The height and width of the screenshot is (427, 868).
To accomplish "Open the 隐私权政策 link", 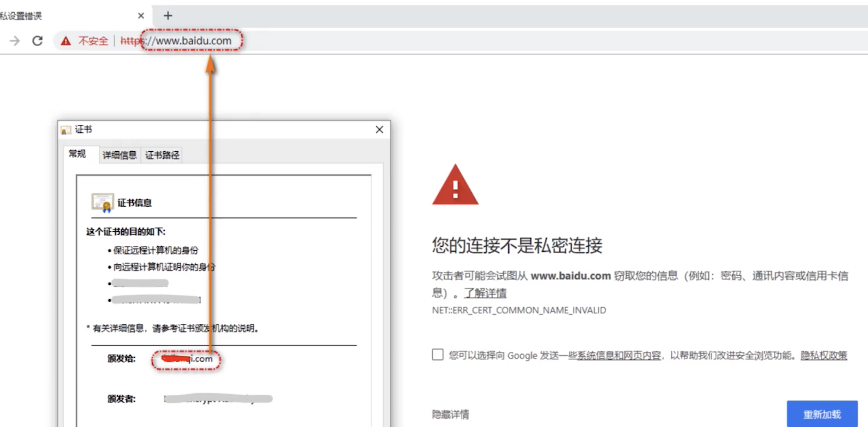I will coord(823,355).
